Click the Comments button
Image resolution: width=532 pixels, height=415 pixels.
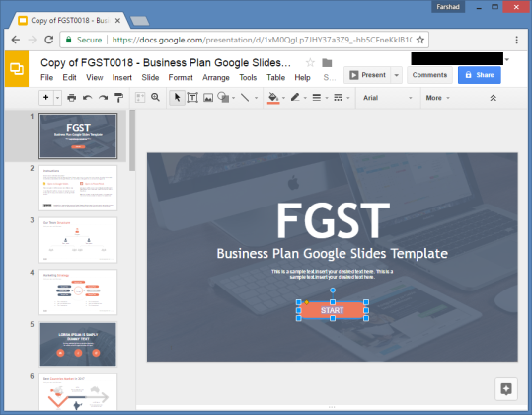coord(429,75)
